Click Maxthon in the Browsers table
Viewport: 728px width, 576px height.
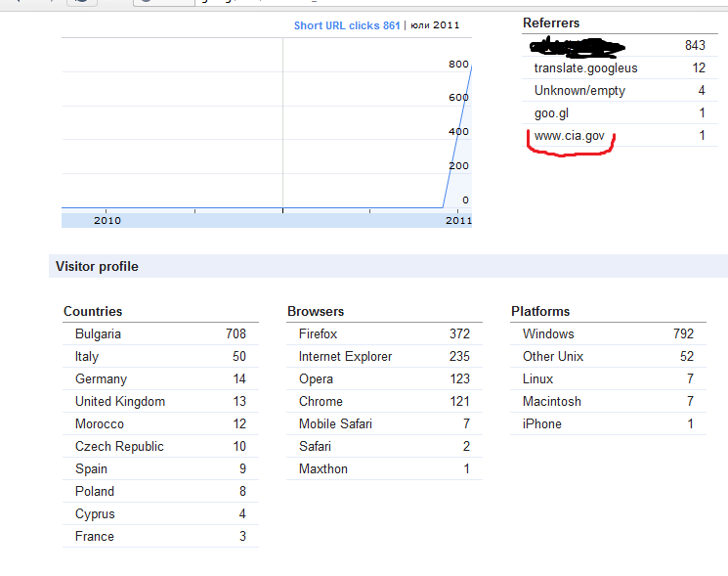(x=322, y=469)
